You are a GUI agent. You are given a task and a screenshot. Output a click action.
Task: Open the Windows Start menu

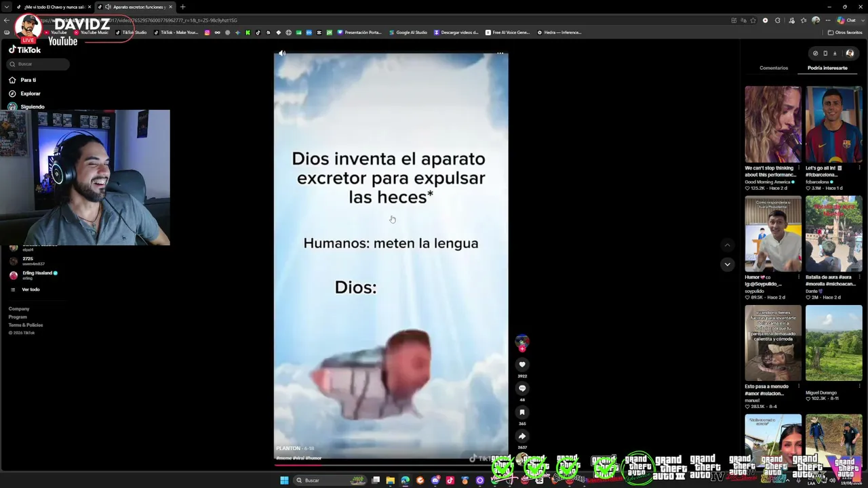pos(284,481)
